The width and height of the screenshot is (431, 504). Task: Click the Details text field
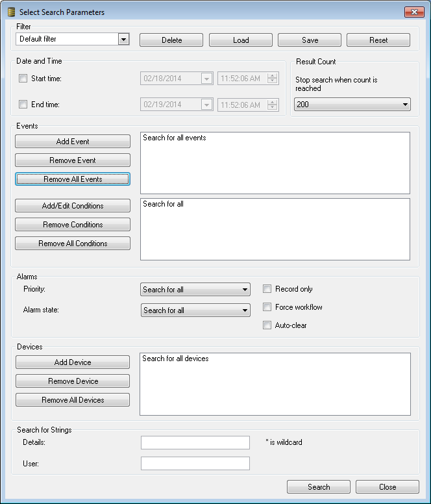[195, 442]
